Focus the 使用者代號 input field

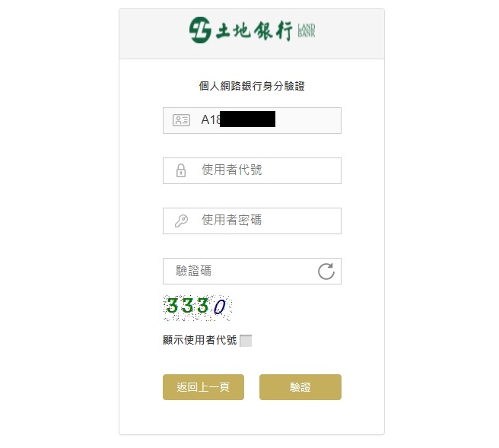[x=252, y=170]
